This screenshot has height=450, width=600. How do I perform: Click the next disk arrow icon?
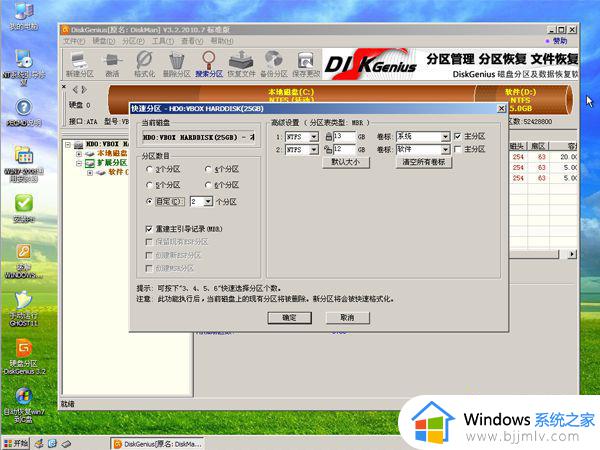tap(84, 90)
